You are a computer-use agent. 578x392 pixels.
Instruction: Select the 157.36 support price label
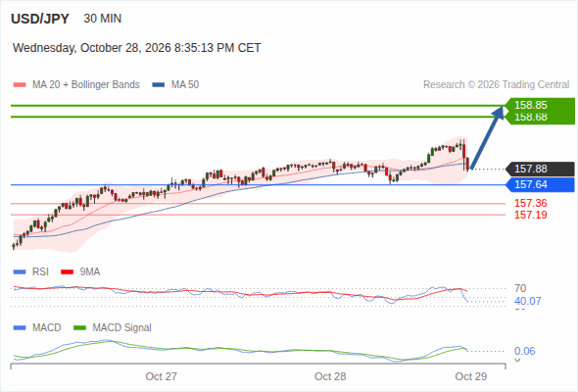531,203
